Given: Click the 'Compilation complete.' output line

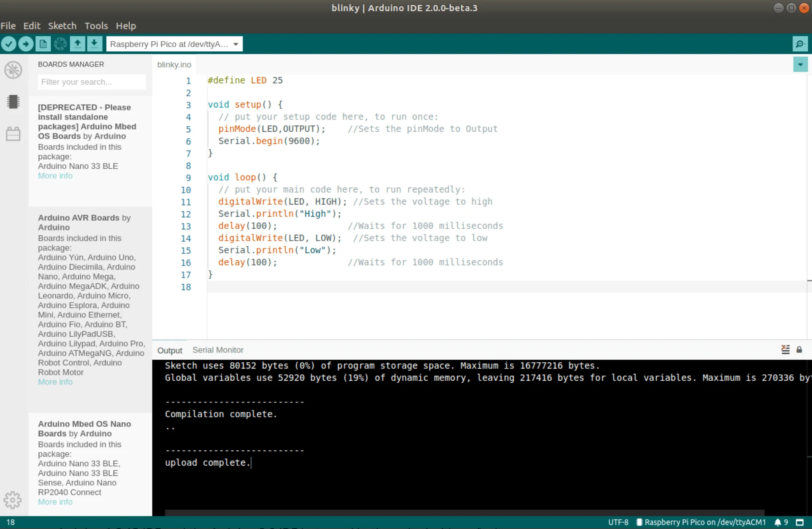Looking at the screenshot, I should (x=221, y=414).
